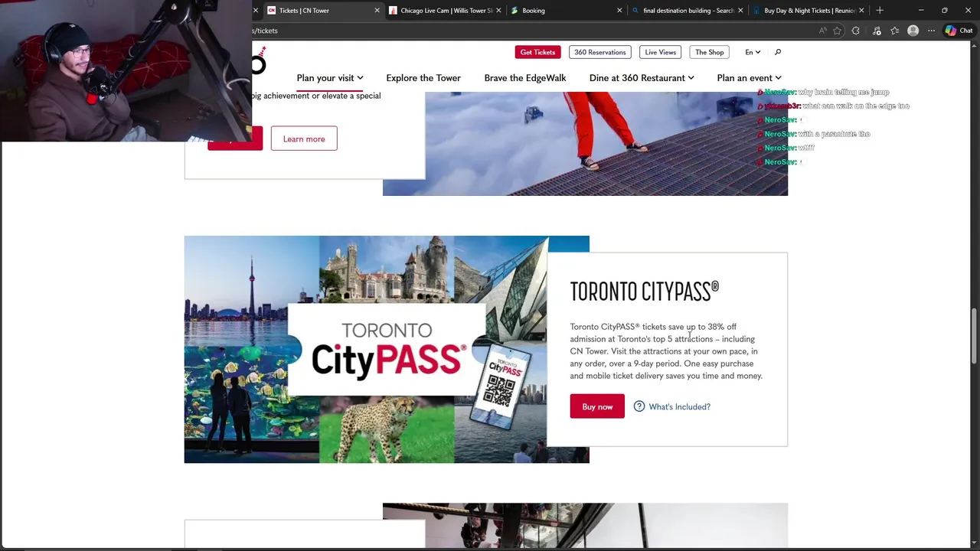Image resolution: width=980 pixels, height=551 pixels.
Task: Open Settings and more ellipsis menu
Action: pos(931,31)
